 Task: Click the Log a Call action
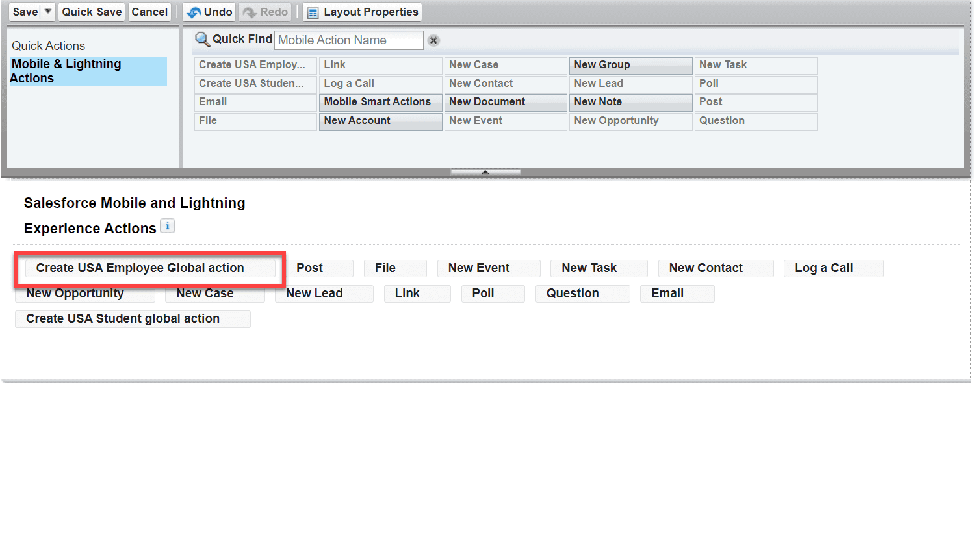click(833, 268)
